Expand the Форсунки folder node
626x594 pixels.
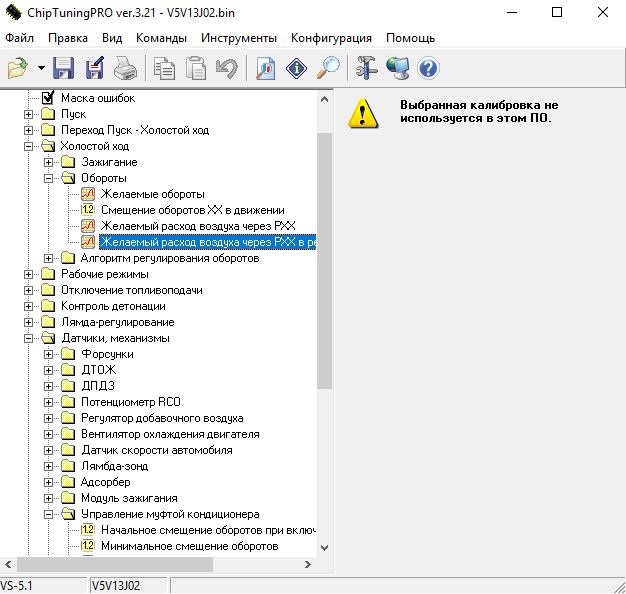[49, 354]
